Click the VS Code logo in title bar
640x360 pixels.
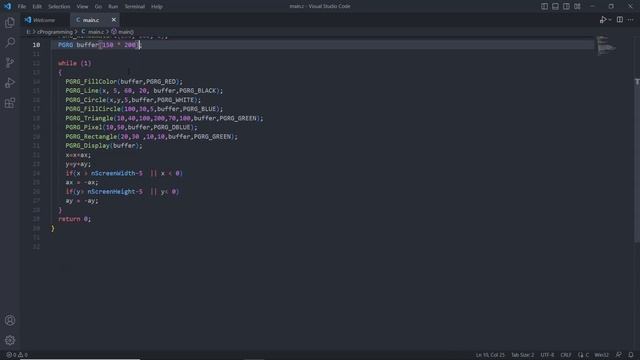coord(7,6)
